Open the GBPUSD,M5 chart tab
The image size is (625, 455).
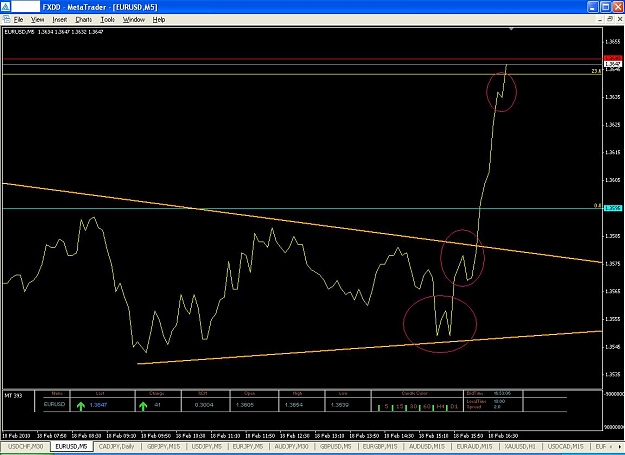pos(336,447)
